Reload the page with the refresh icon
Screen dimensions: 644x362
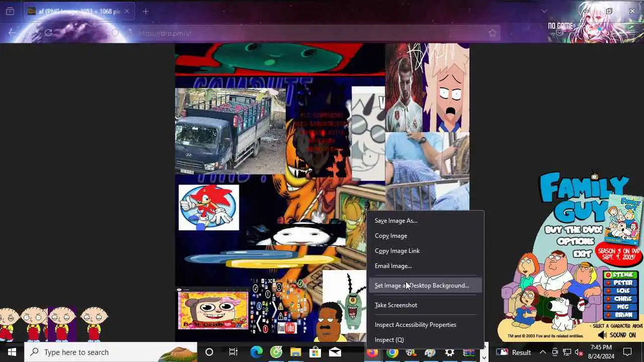pos(48,33)
